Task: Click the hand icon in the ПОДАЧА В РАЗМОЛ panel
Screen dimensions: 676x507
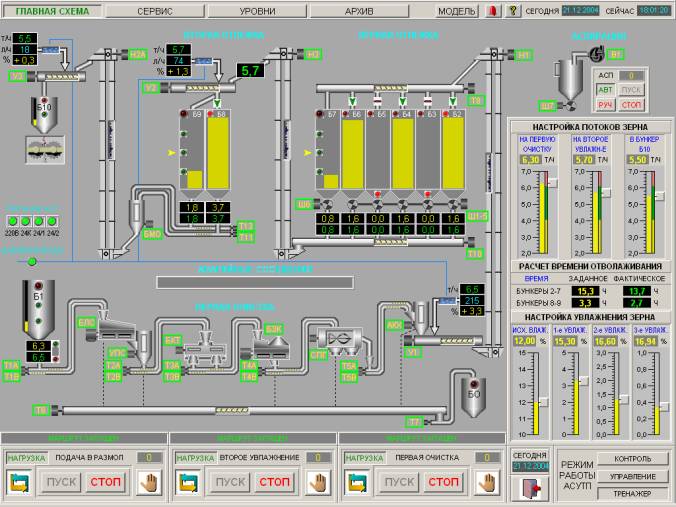Action: tap(148, 482)
